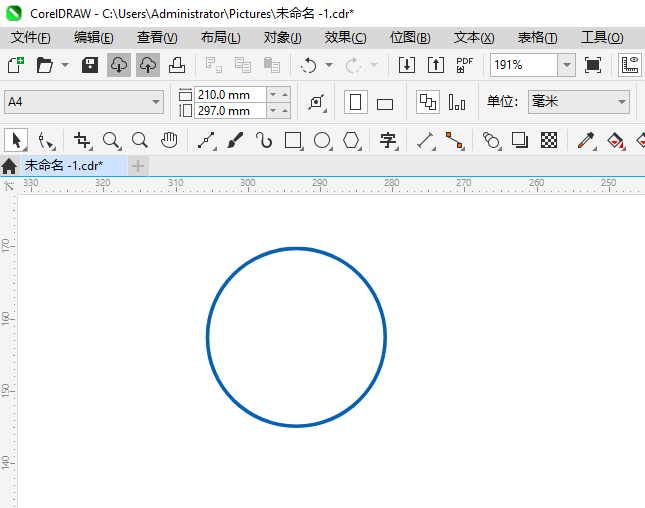Image resolution: width=645 pixels, height=508 pixels.
Task: Select the Pan hand tool
Action: coord(169,141)
